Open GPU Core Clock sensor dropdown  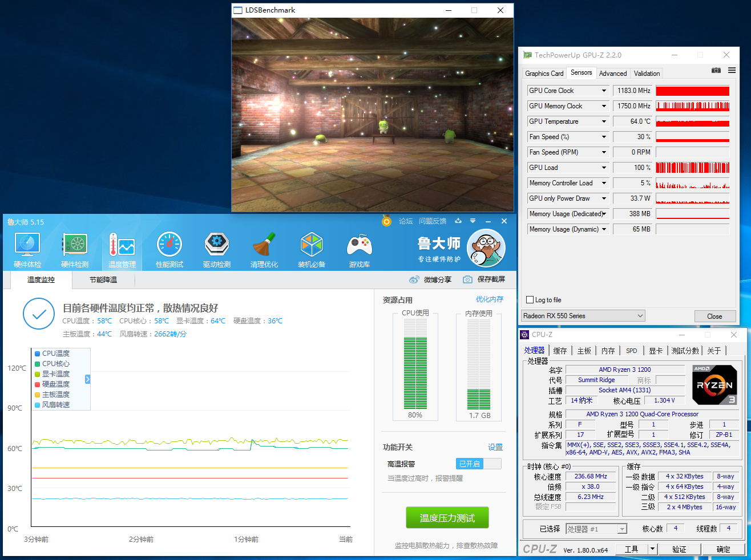(x=604, y=91)
